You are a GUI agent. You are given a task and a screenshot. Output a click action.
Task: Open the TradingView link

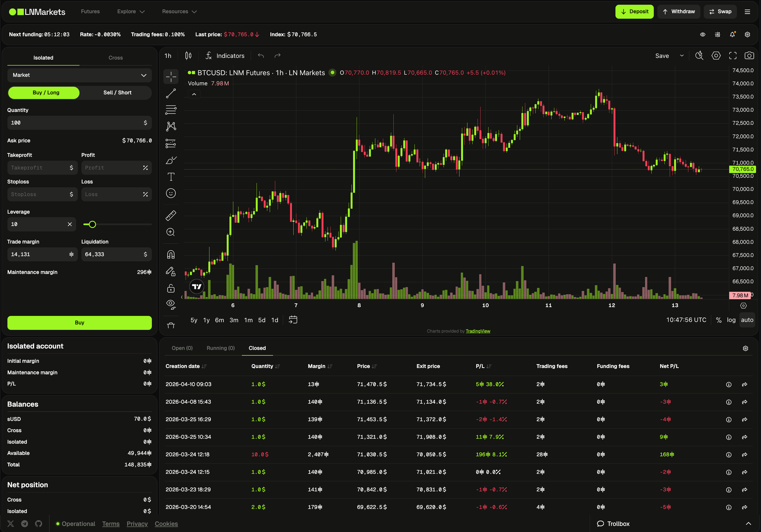pos(478,331)
